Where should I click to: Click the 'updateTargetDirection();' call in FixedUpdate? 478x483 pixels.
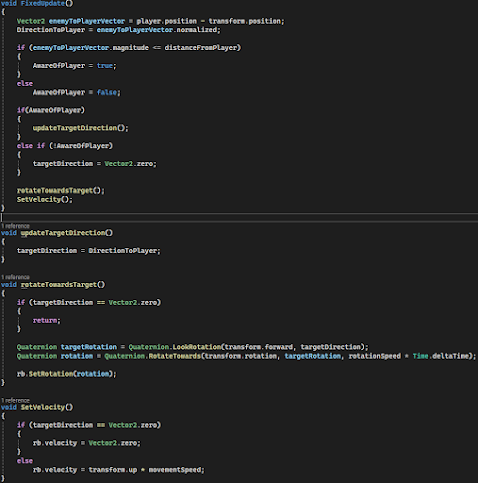[x=80, y=128]
